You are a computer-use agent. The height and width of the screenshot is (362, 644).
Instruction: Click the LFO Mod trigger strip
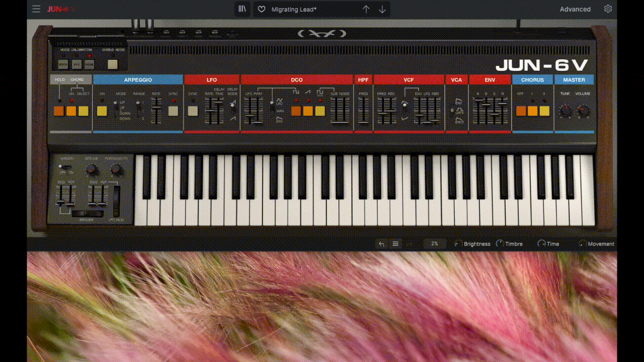[117, 201]
